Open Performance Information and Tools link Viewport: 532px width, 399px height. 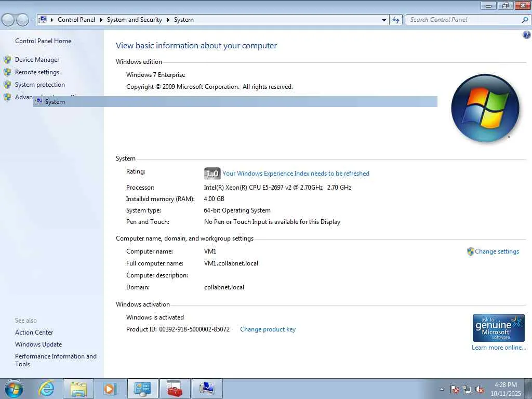[x=56, y=360]
